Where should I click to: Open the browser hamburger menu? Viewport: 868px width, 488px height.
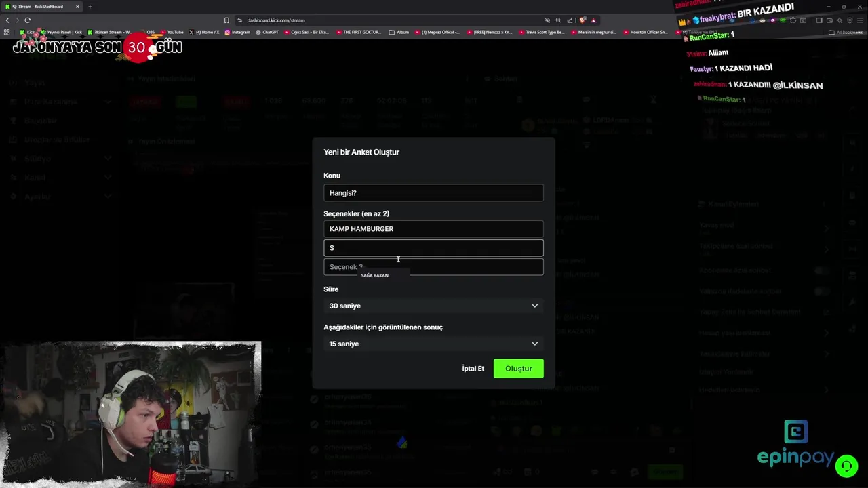coord(860,20)
